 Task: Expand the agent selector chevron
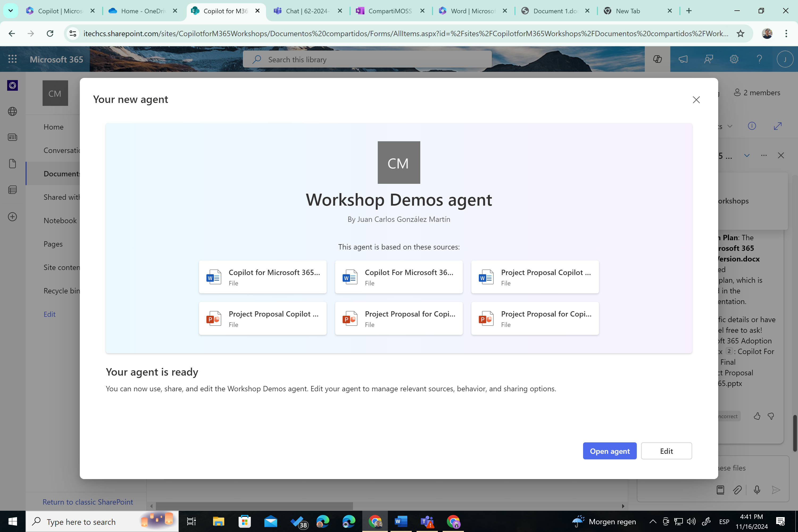747,155
